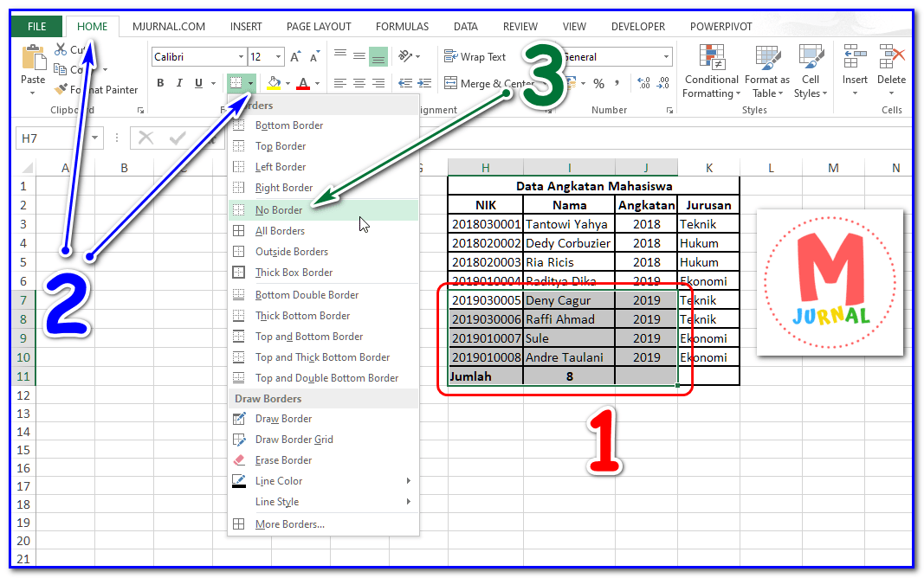Image resolution: width=924 pixels, height=578 pixels.
Task: Click the Jumlah cell
Action: (x=485, y=376)
